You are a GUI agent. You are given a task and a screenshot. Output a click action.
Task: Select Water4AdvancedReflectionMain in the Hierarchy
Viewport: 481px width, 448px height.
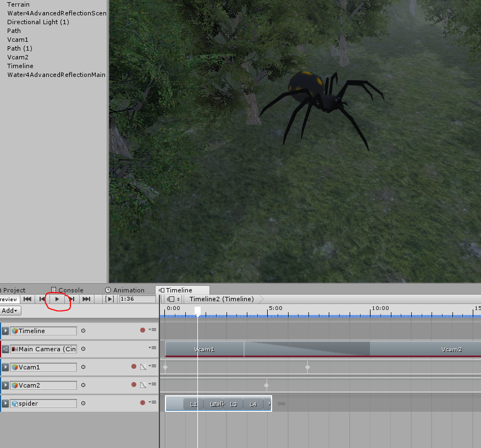point(57,75)
